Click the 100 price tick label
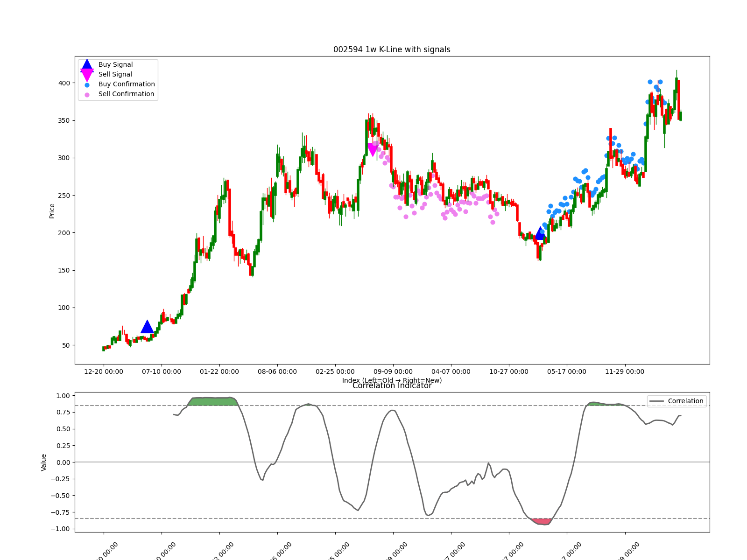 point(64,308)
